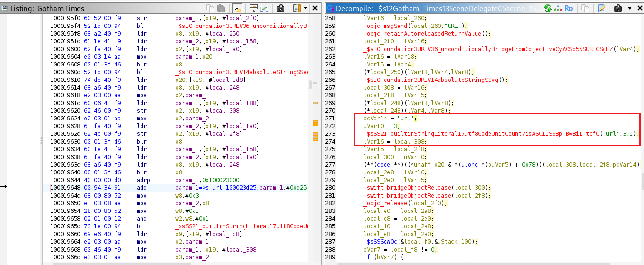The image size is (644, 265).
Task: Copy decompiler selection using copy icon
Action: 585,8
